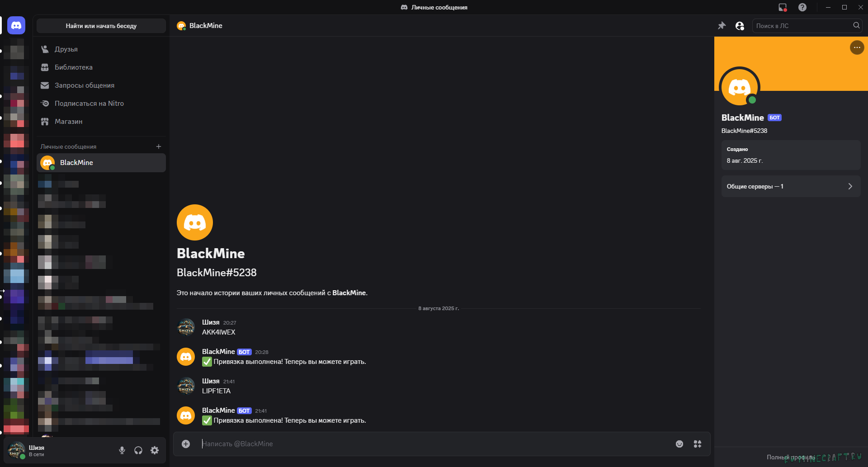This screenshot has height=467, width=868.
Task: Click BlackMine bot avatar on 21:41 message
Action: coord(186,415)
